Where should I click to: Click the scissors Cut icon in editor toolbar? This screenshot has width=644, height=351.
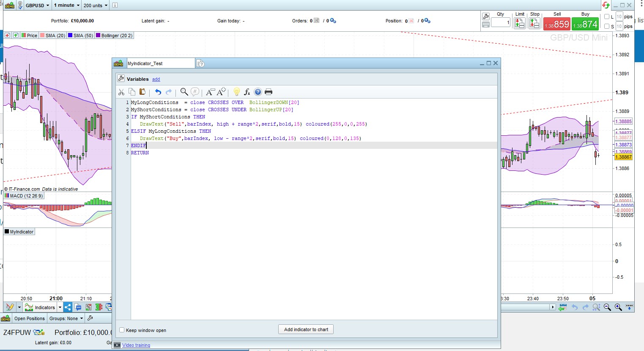click(121, 92)
